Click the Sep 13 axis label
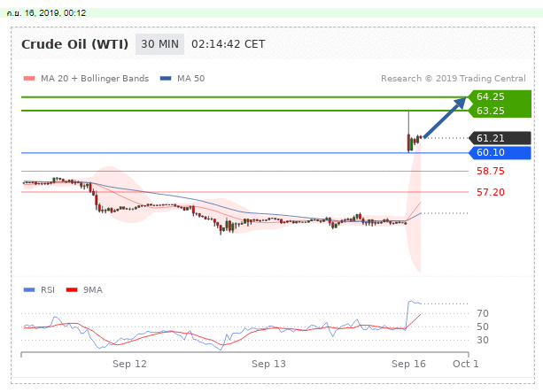 pyautogui.click(x=268, y=364)
